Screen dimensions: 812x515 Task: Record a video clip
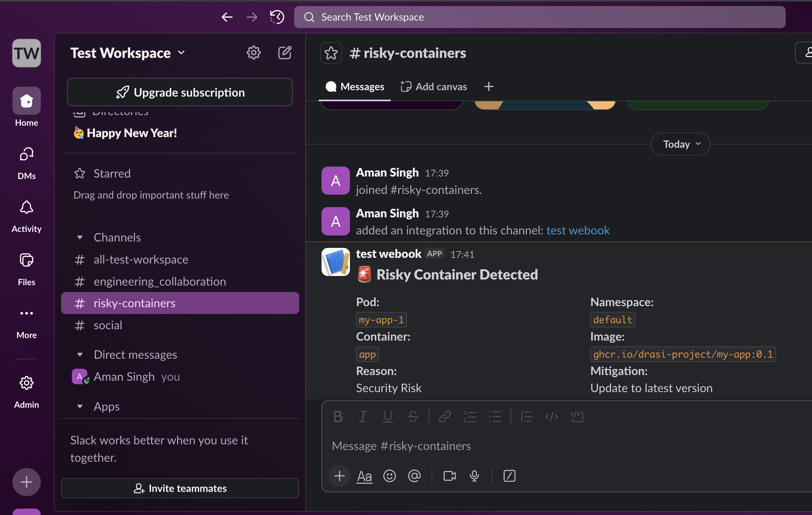[450, 476]
